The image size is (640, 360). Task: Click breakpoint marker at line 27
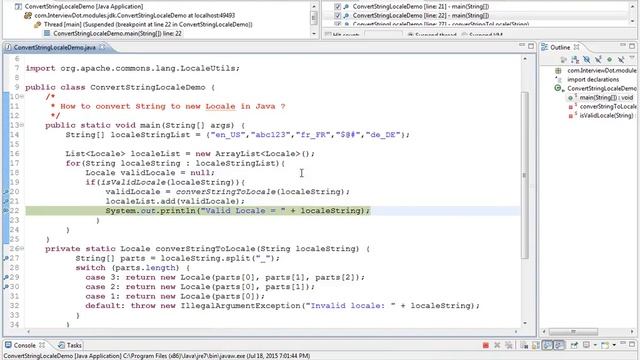[6, 258]
